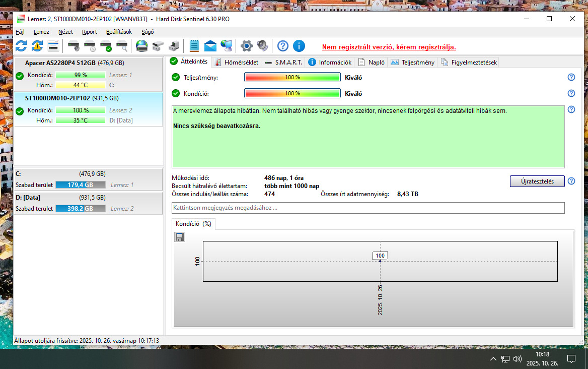Open the notification center on the taskbar
The width and height of the screenshot is (588, 369).
point(571,359)
